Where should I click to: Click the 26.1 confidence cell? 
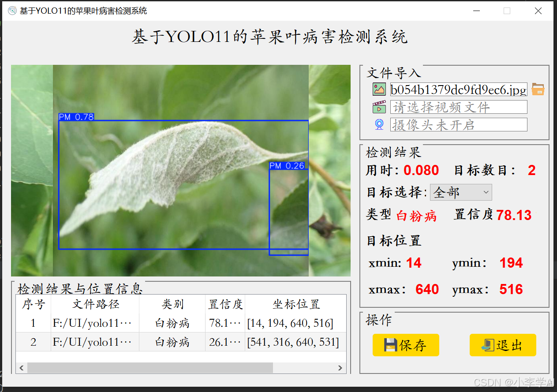225,342
